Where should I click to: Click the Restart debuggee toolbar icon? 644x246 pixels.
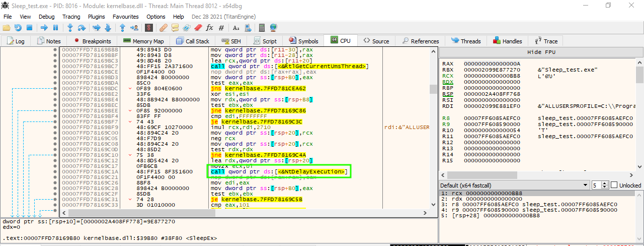pyautogui.click(x=18, y=27)
